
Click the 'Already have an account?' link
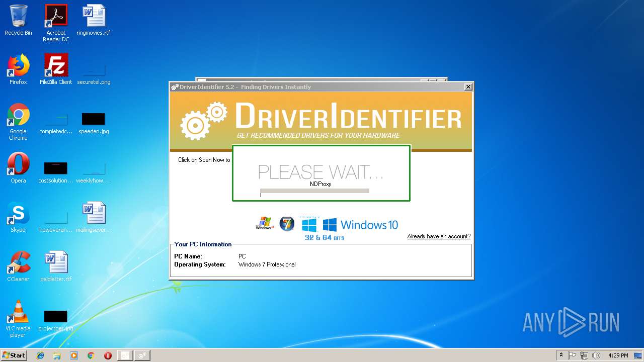pos(439,236)
